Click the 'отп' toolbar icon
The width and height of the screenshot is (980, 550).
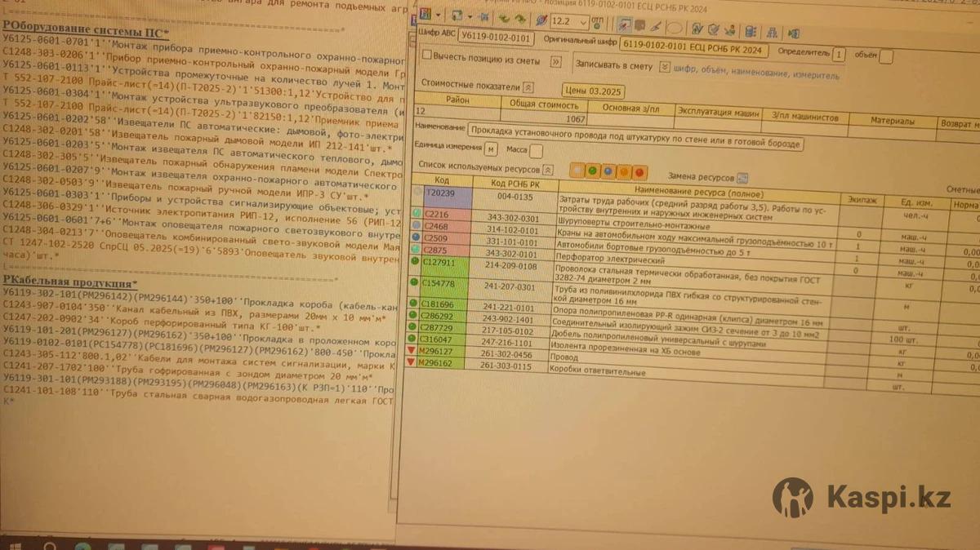pyautogui.click(x=598, y=22)
